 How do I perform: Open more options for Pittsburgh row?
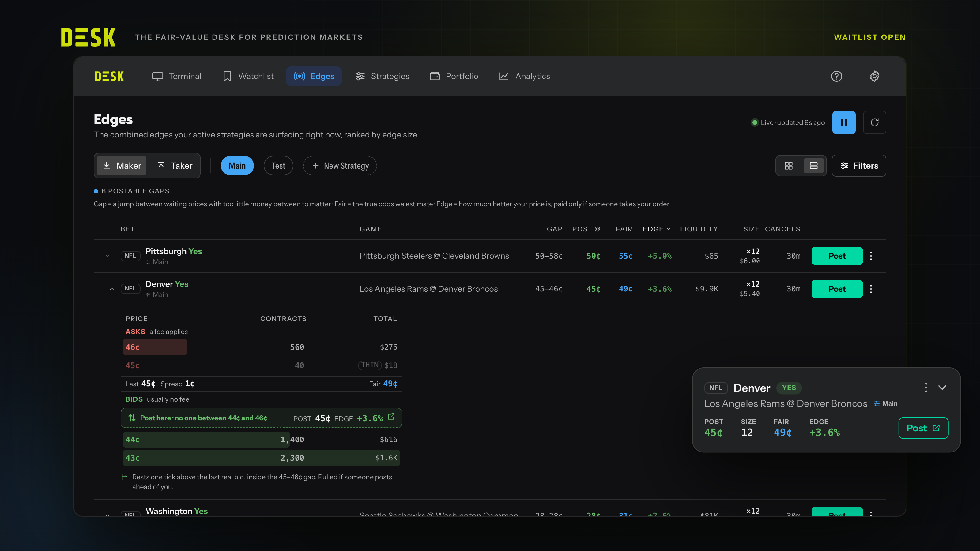[871, 256]
